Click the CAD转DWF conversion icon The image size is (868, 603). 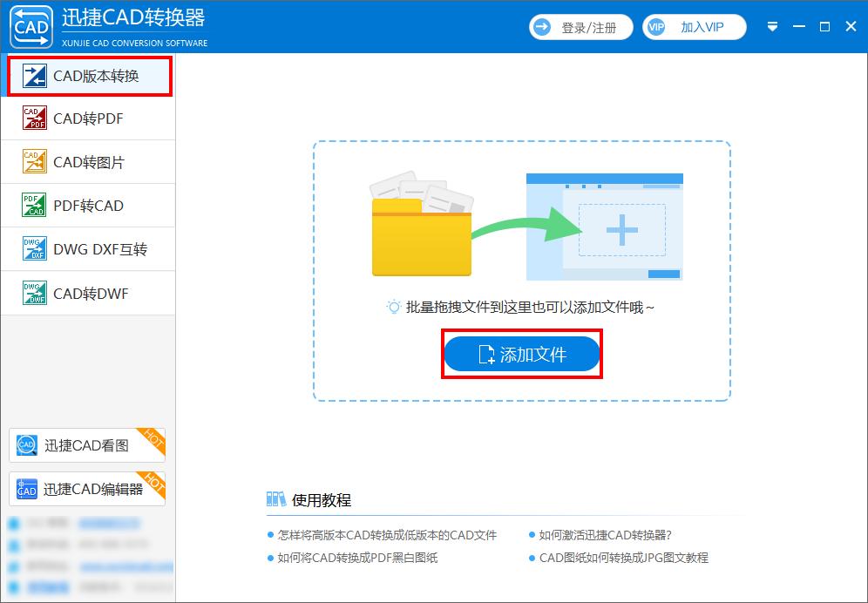coord(33,293)
